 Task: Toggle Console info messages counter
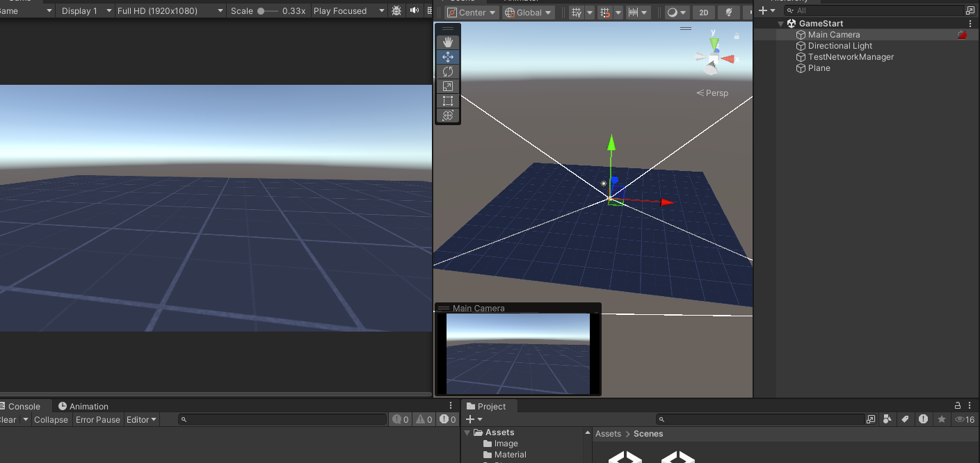point(401,420)
